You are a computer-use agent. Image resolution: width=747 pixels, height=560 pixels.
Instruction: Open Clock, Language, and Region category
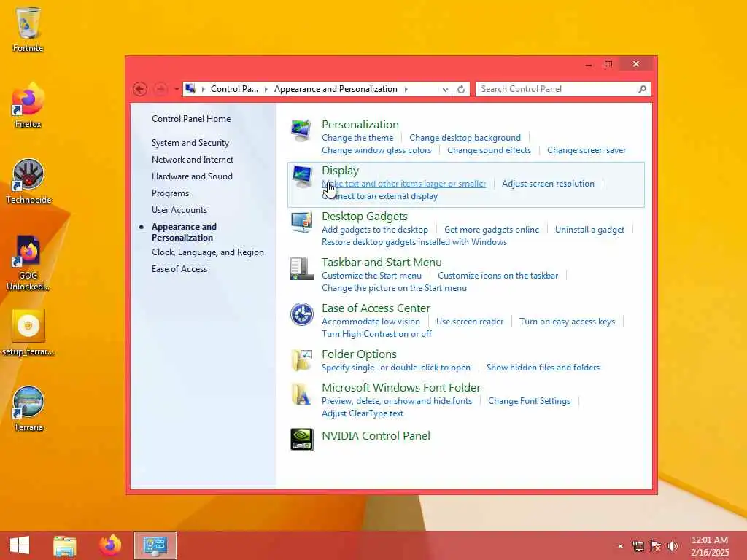208,252
